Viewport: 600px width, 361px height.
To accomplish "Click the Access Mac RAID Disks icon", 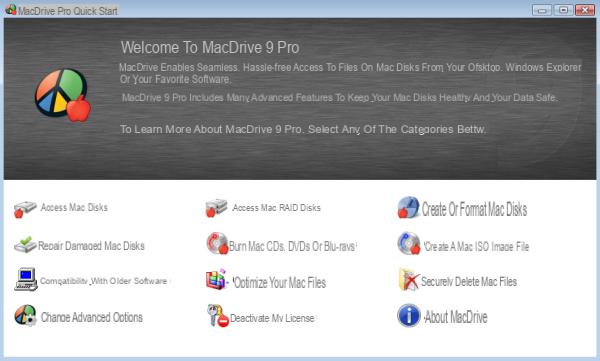I will (x=216, y=208).
